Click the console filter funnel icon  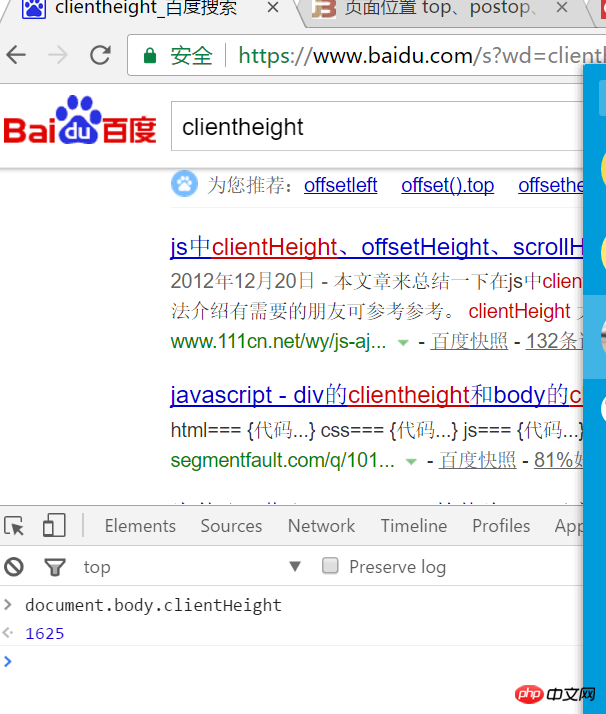pos(55,567)
